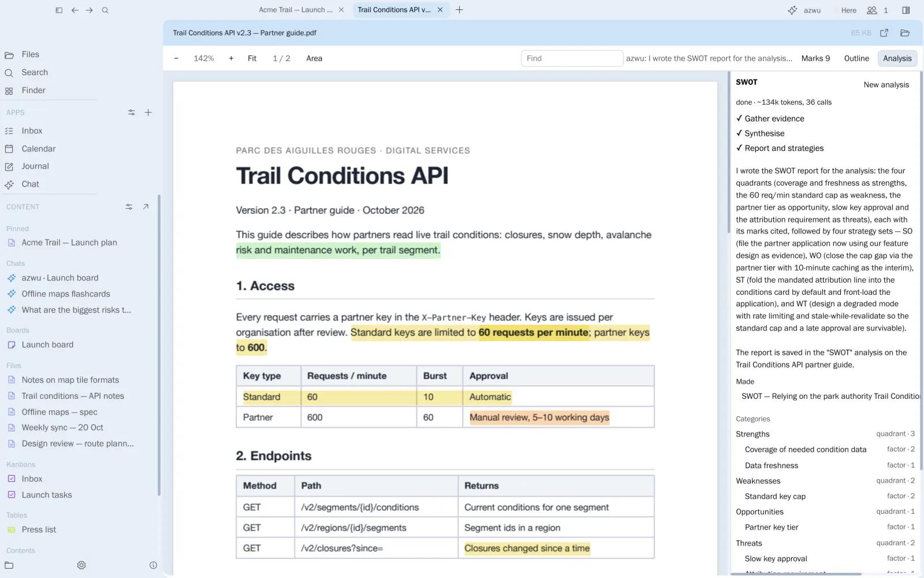Viewport: 924px width, 578px height.
Task: Open PDF in external window icon
Action: pos(884,33)
